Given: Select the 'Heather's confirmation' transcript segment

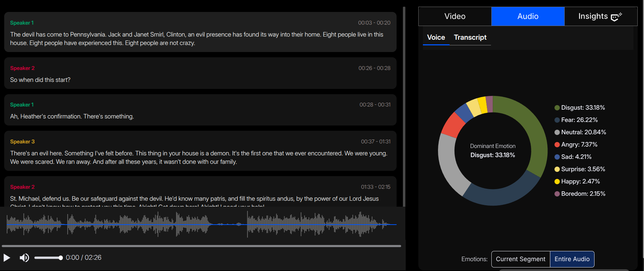Looking at the screenshot, I should [200, 110].
